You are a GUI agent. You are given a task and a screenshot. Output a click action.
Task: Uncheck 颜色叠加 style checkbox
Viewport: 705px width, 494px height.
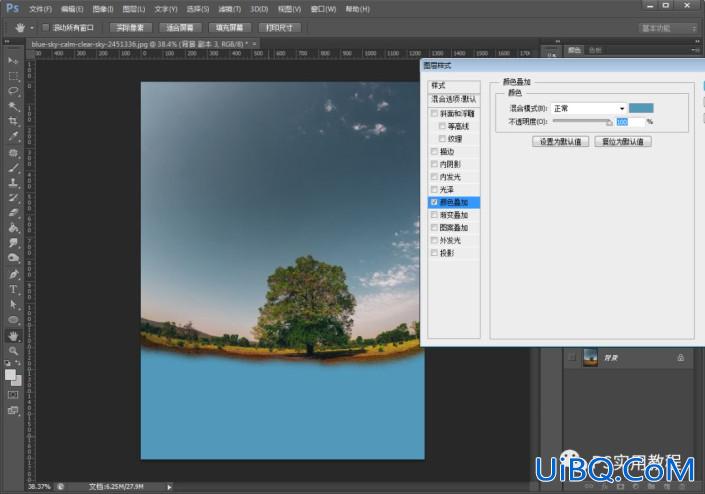(434, 202)
